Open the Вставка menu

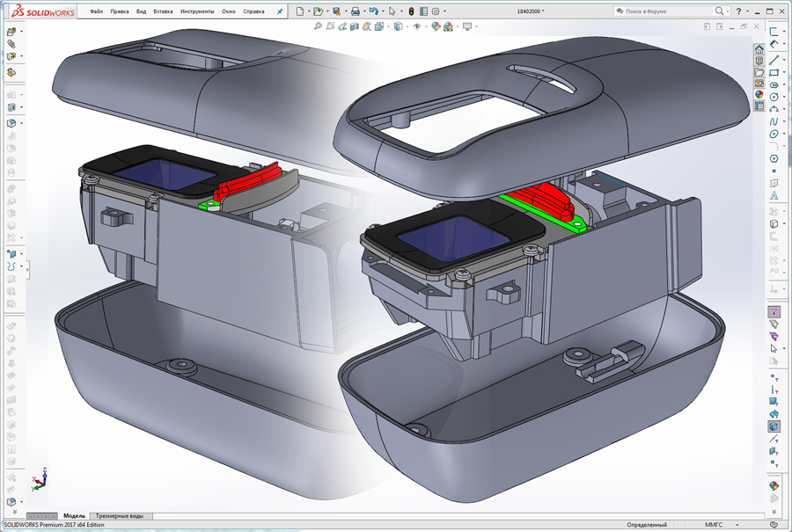(x=165, y=11)
